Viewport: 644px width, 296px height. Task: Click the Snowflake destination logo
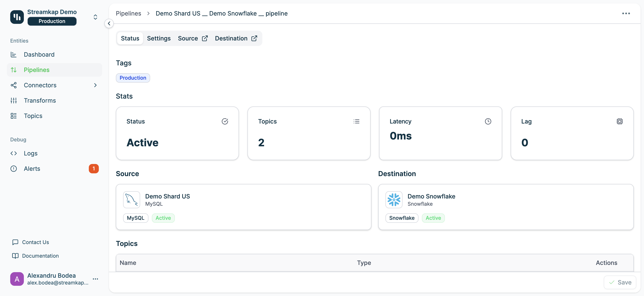click(x=394, y=200)
